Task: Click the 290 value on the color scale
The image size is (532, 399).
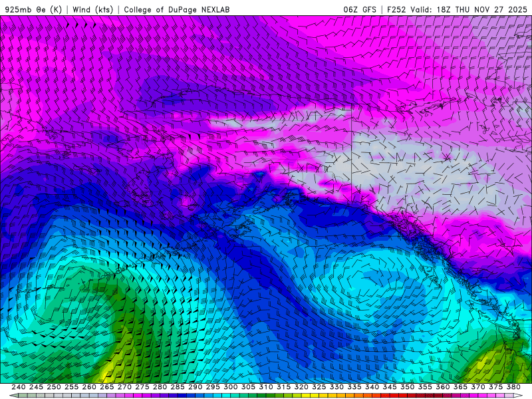Action: (195, 387)
